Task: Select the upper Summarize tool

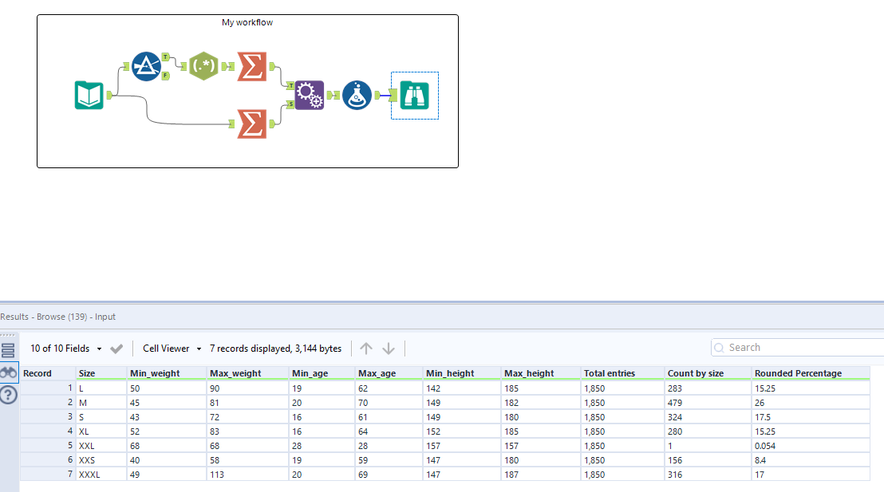Action: [x=252, y=67]
